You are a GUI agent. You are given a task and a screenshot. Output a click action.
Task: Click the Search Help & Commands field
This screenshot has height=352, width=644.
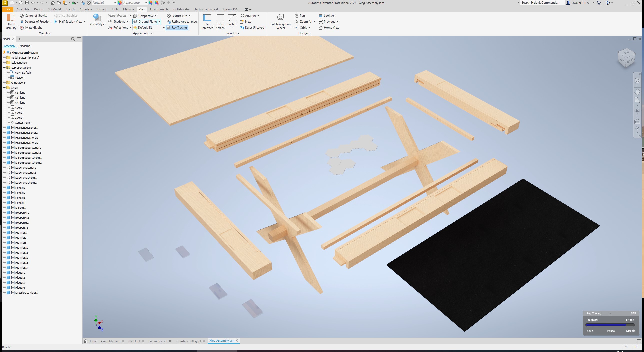tap(542, 3)
